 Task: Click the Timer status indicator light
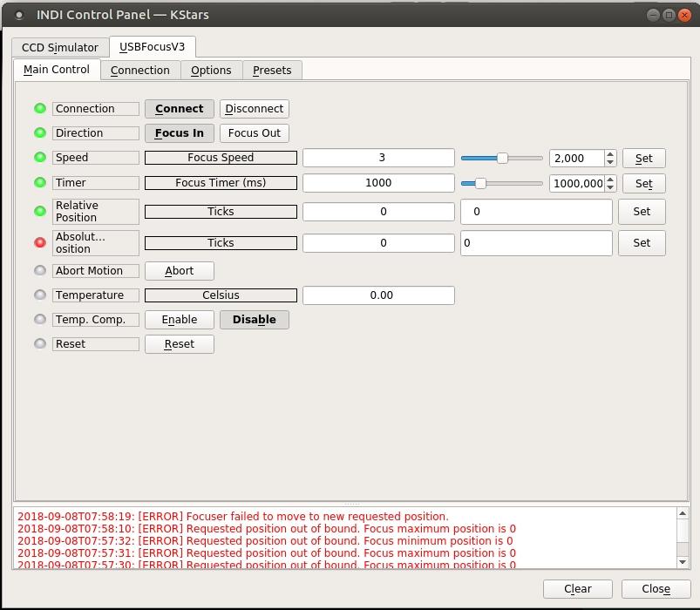pyautogui.click(x=40, y=182)
